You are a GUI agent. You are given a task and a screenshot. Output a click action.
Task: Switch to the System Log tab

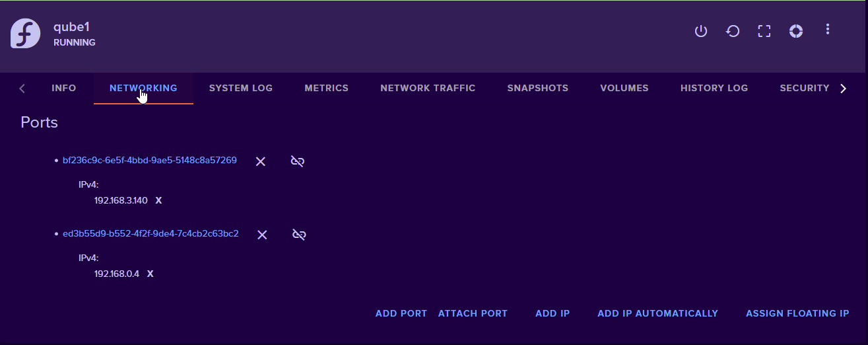coord(240,88)
